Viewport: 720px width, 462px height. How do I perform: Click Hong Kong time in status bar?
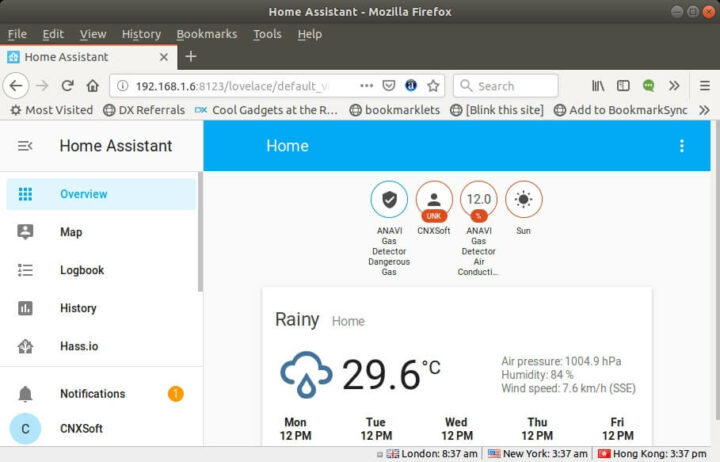click(652, 454)
